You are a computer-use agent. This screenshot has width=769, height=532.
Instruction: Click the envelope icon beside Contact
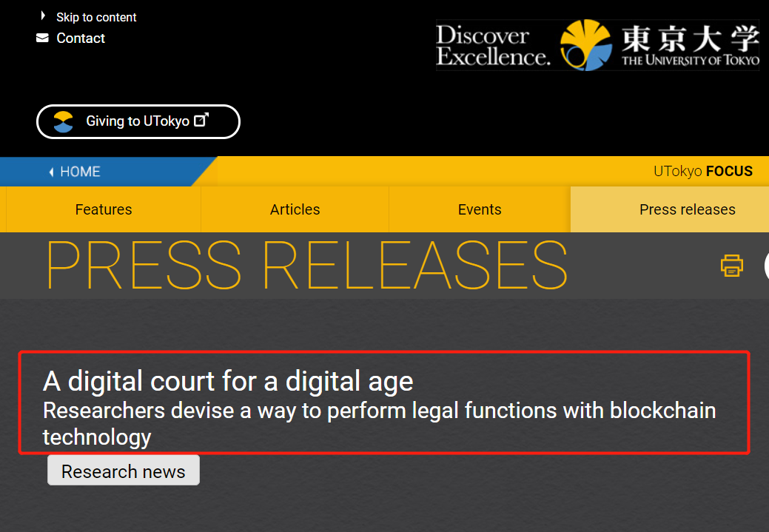(43, 38)
